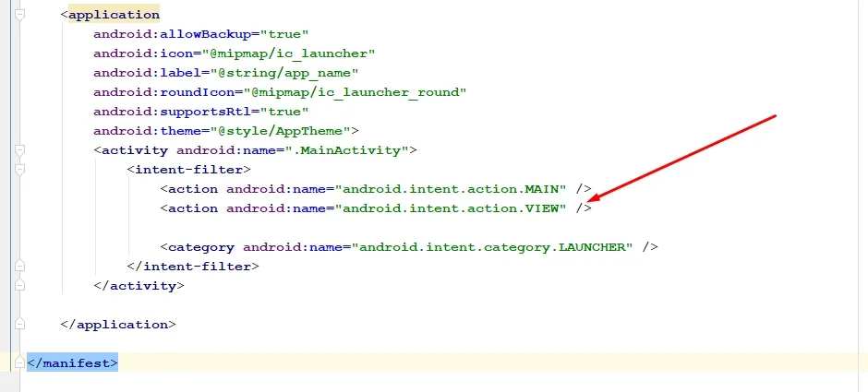Click the android:allowBackup attribute name
868x392 pixels.
point(172,34)
